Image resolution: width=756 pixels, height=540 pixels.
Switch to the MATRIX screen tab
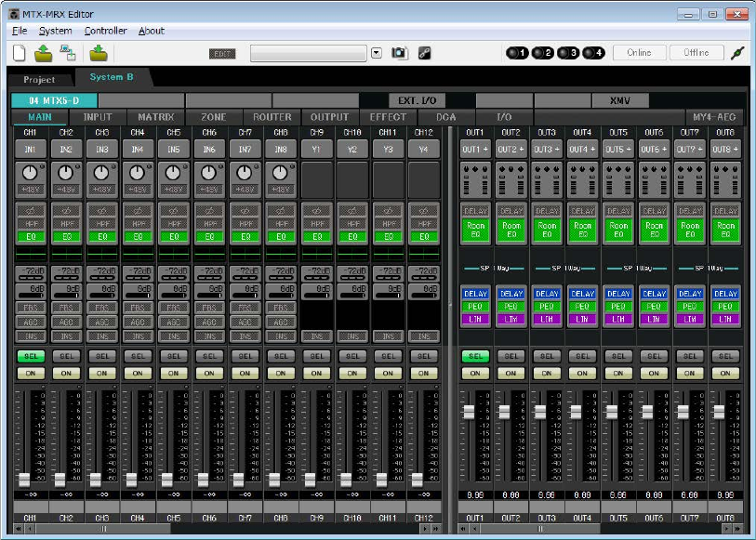pos(155,117)
